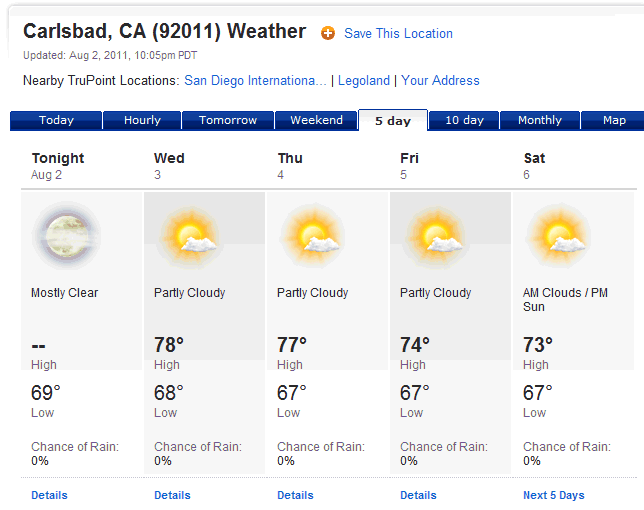The width and height of the screenshot is (644, 510).
Task: Switch to the Hourly tab
Action: pos(142,120)
